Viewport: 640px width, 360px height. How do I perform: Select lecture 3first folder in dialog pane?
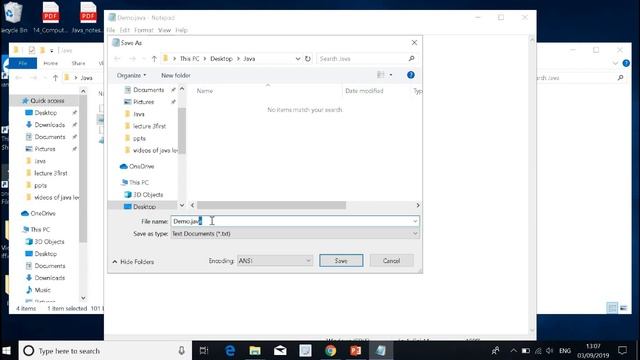[149, 126]
